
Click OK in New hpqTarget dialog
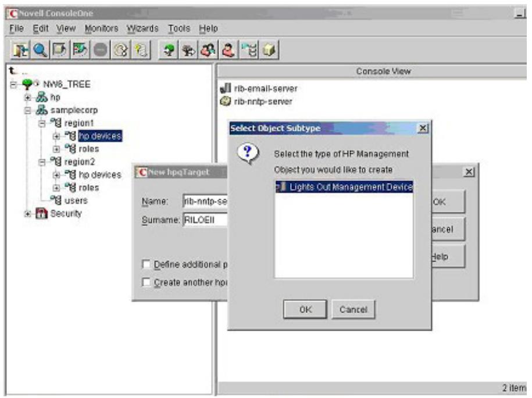448,202
